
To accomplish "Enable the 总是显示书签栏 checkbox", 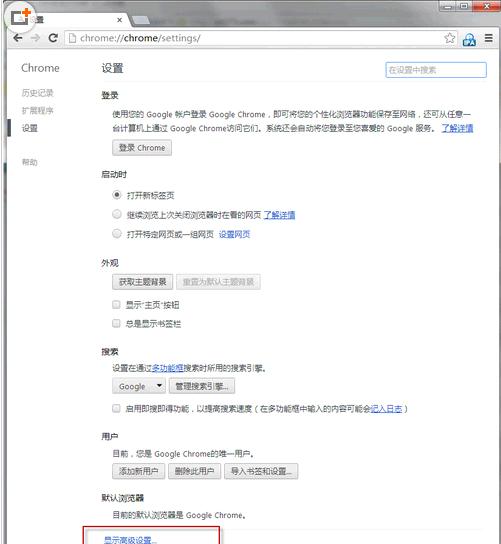I will (x=116, y=323).
